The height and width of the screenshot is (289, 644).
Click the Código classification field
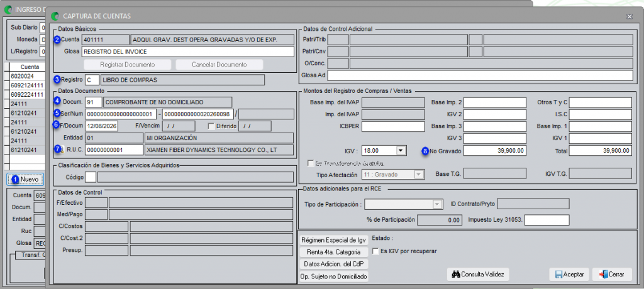pyautogui.click(x=91, y=177)
